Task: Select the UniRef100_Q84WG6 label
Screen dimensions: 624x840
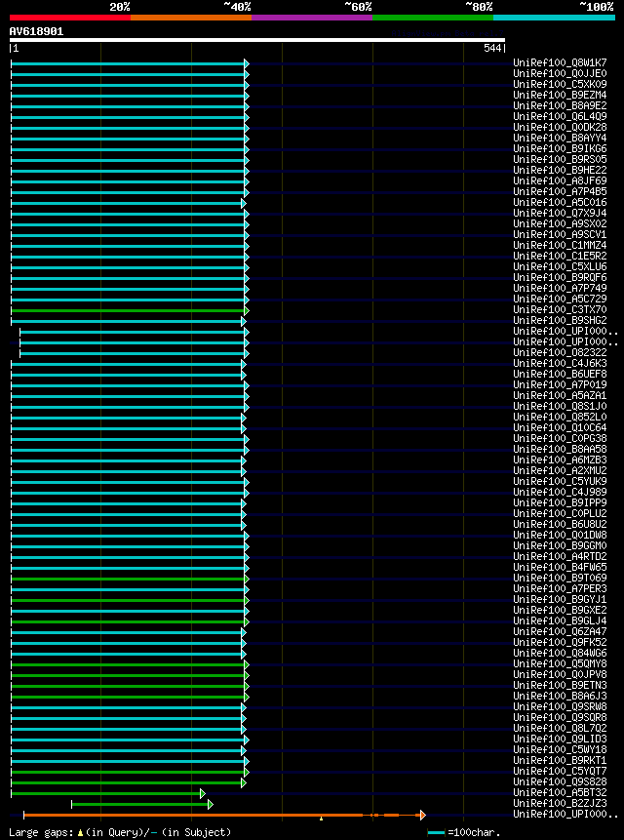Action: [x=560, y=653]
